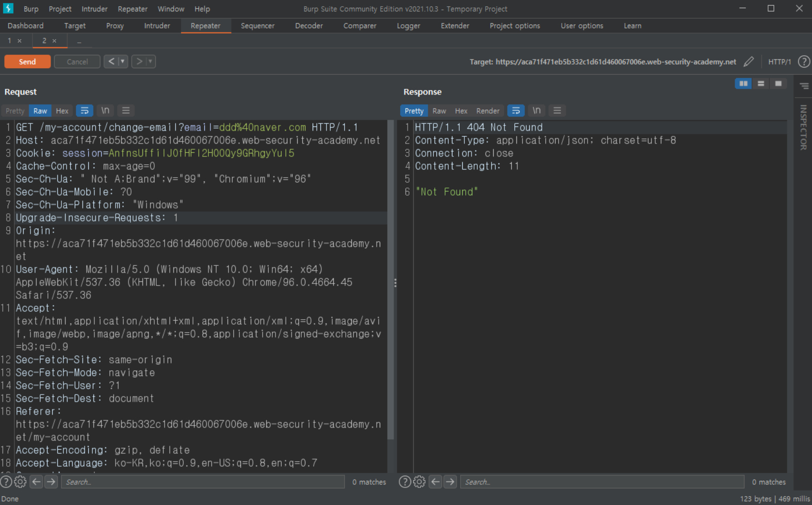Open request search help icon
The image size is (812, 505).
pyautogui.click(x=6, y=482)
